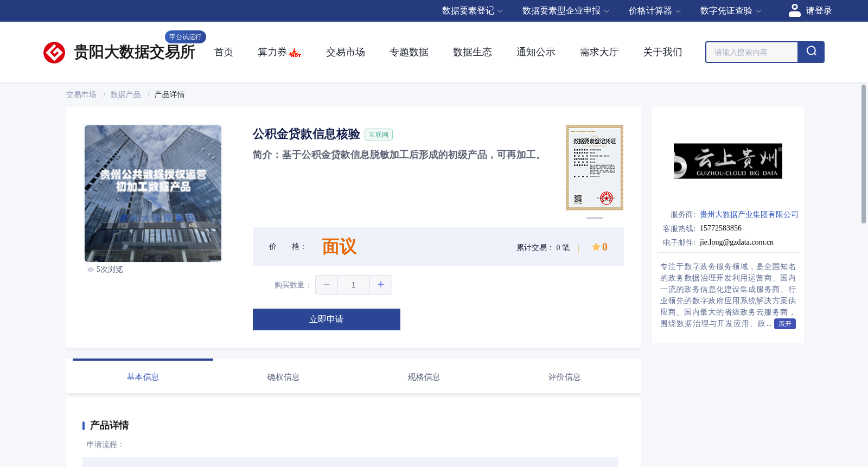
Task: Open the 数据要素登记凭证 certificate thumbnail
Action: 595,168
